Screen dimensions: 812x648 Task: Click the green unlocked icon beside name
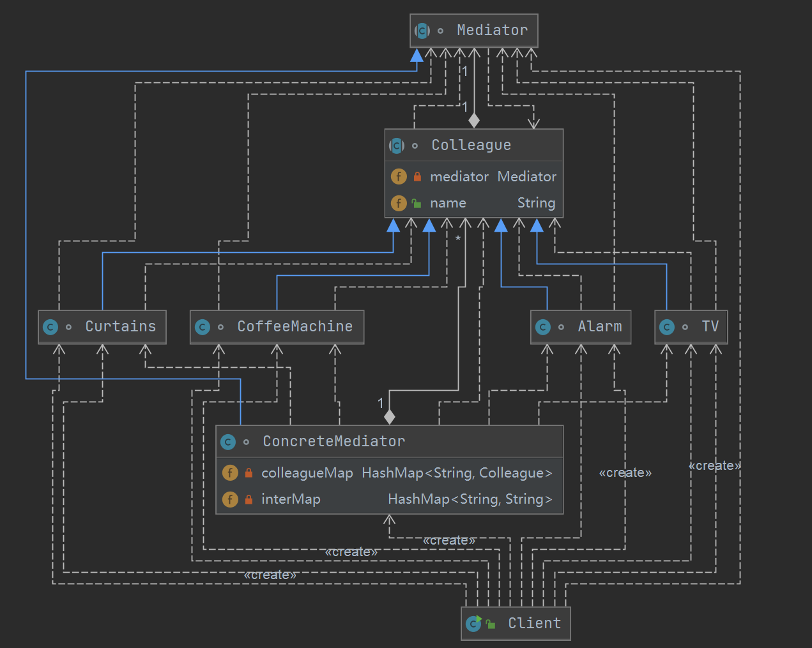point(417,204)
